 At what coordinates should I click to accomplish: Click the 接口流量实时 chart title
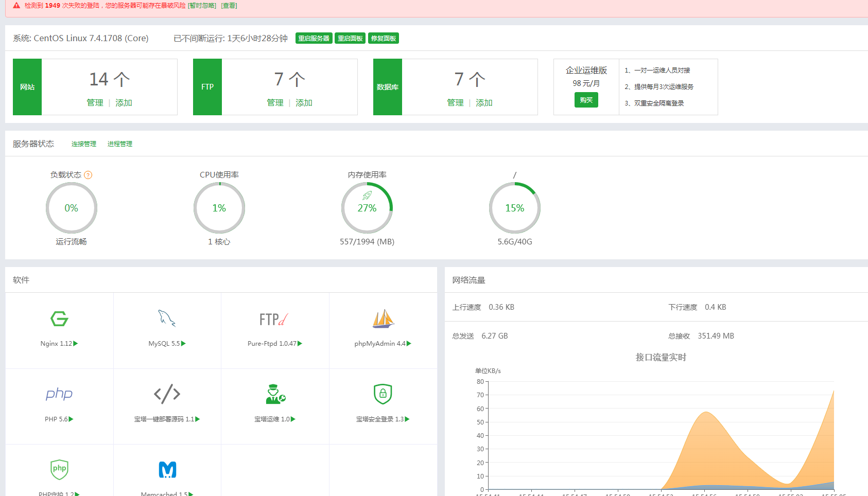661,357
